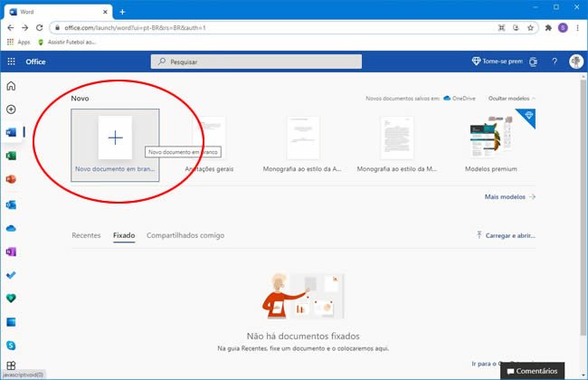588x380 pixels.
Task: Launch Outlook from the sidebar
Action: pos(11,204)
